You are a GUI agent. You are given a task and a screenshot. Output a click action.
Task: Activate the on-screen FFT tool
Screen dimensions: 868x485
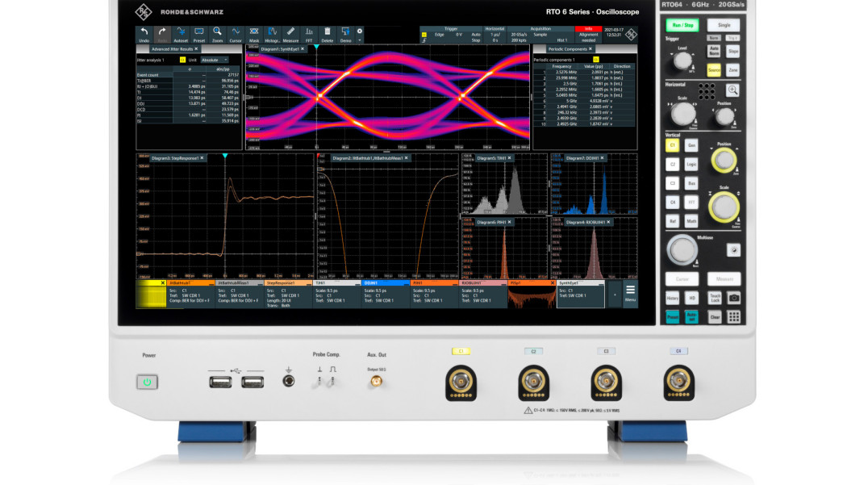(309, 35)
